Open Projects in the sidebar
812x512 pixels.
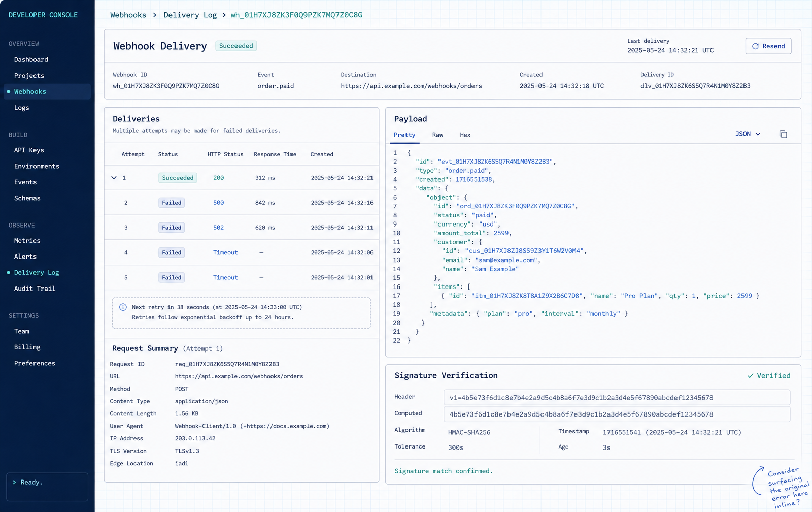click(29, 76)
